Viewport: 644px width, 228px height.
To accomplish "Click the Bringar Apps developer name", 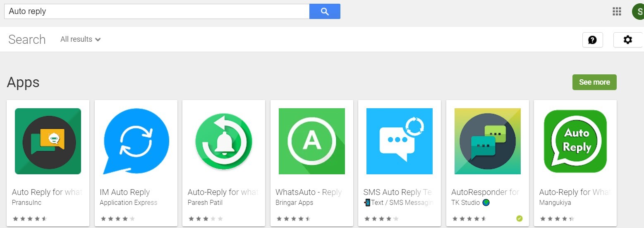I will point(294,203).
